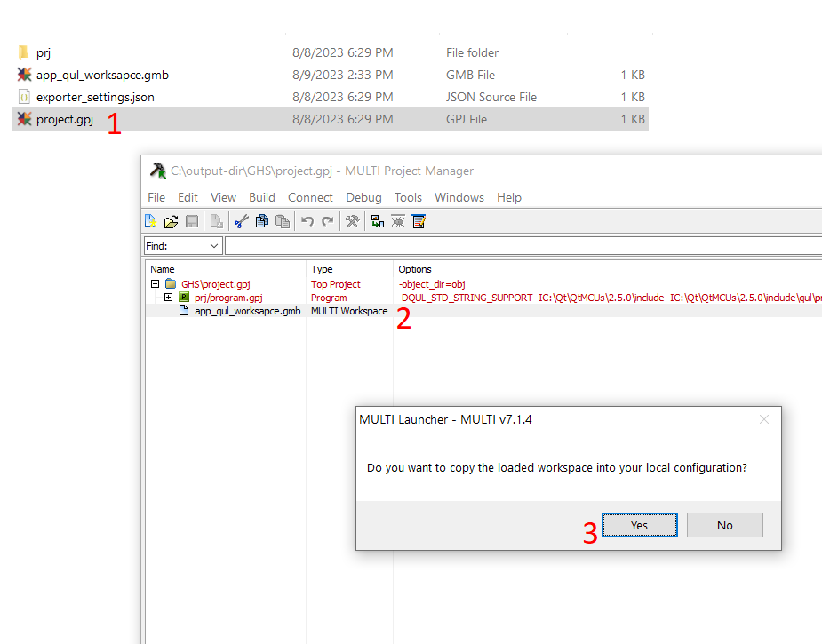Paste using the paste toolbar icon
This screenshot has height=644, width=822.
coord(283,220)
